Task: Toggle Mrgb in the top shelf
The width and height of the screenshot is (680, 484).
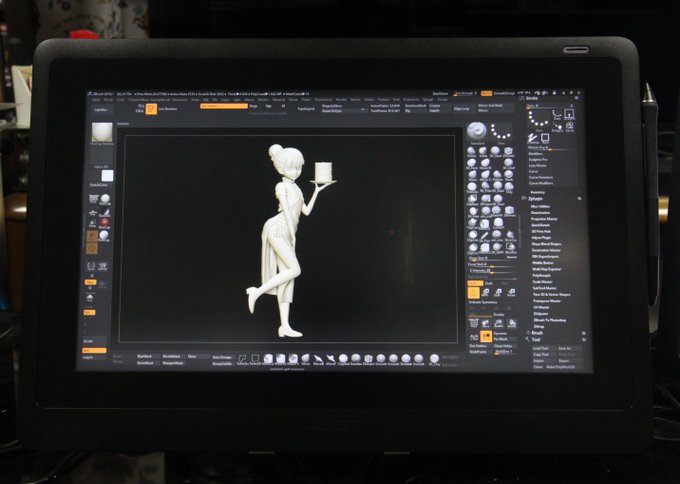Action: (x=254, y=106)
